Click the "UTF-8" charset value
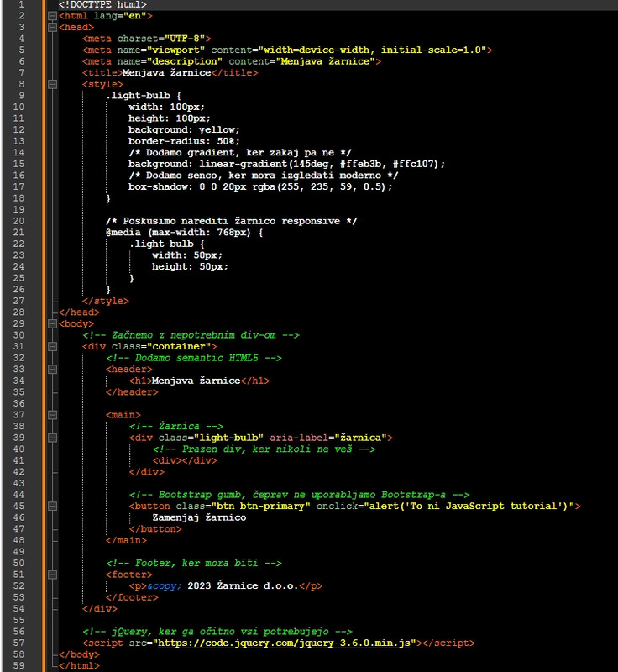The height and width of the screenshot is (672, 618). pyautogui.click(x=185, y=39)
